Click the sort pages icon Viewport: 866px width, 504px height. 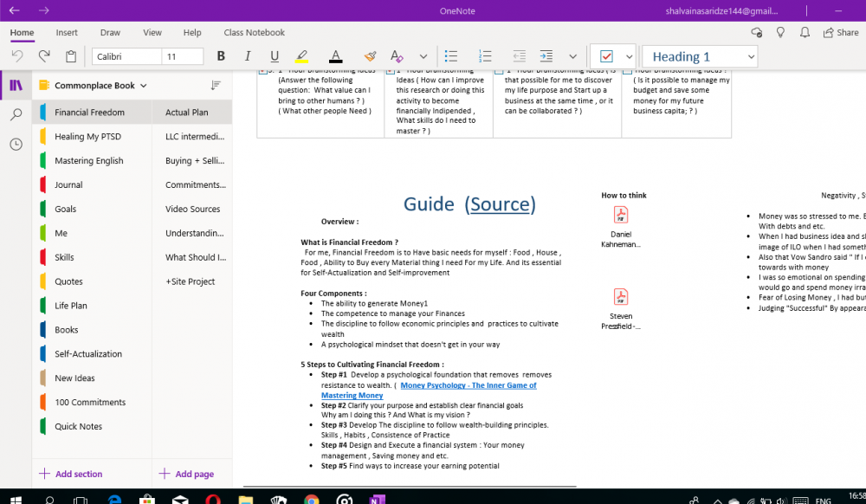216,86
